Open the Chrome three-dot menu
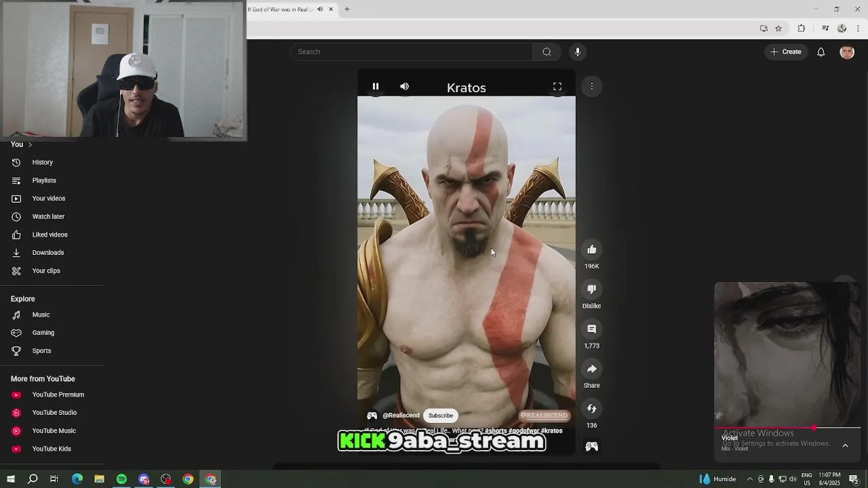Screen dimensions: 868x488 coord(859,28)
